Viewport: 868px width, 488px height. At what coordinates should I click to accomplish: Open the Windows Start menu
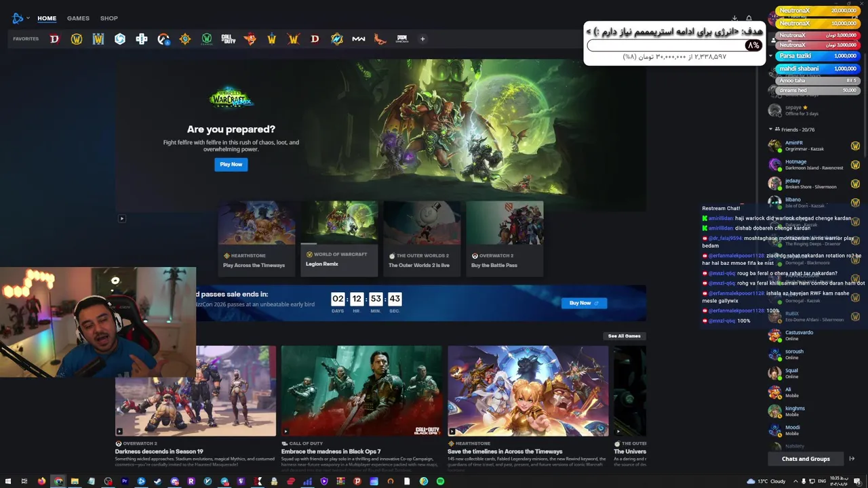7,481
